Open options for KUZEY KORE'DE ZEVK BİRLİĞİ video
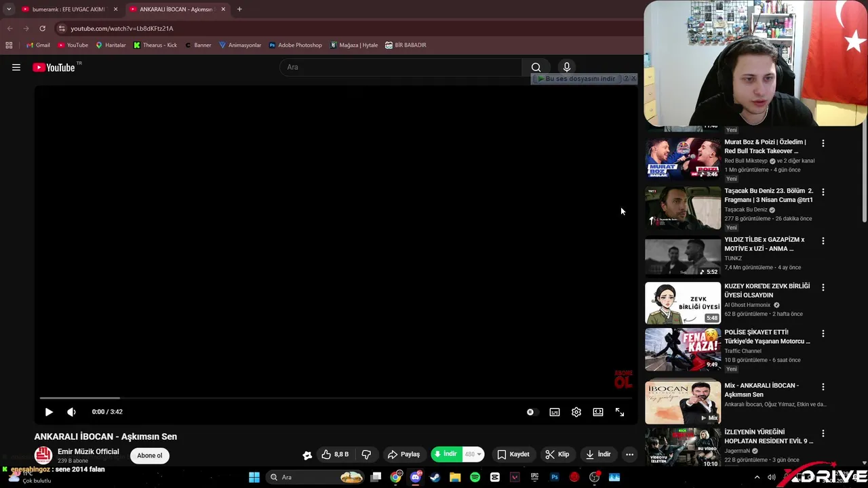This screenshot has height=488, width=868. [823, 287]
